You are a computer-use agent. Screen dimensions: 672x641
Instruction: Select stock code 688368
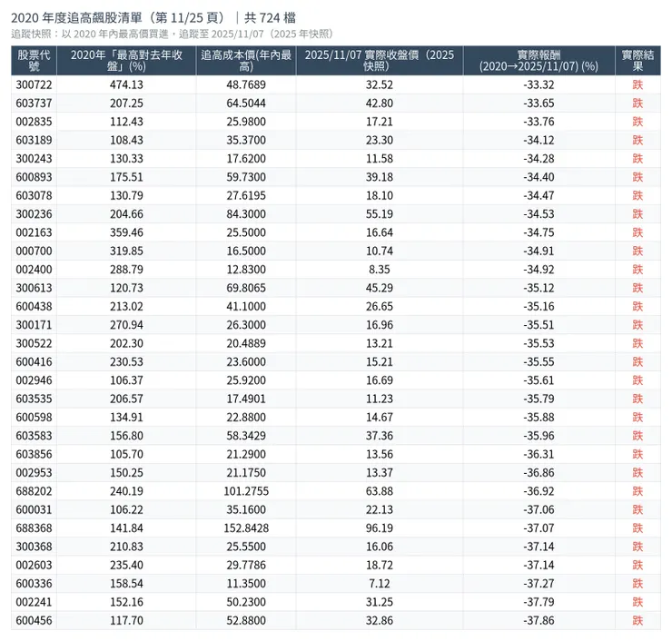pyautogui.click(x=34, y=528)
